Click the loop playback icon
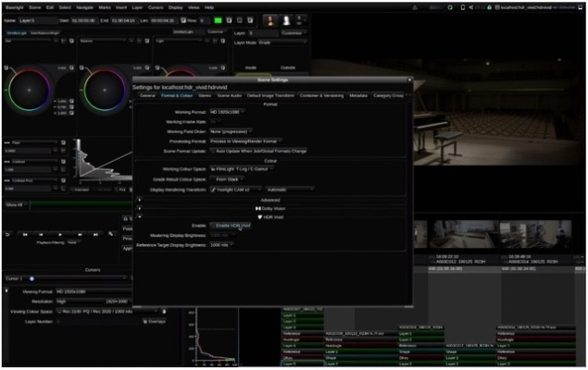The image size is (588, 370). point(8,235)
